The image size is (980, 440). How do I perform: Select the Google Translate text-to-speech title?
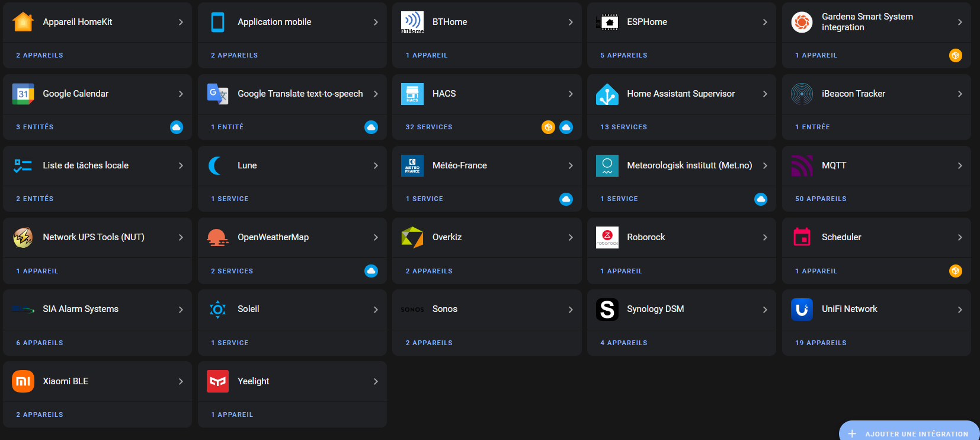pos(300,94)
